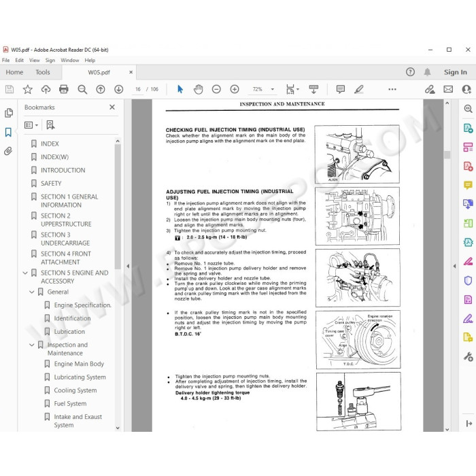This screenshot has width=476, height=476.
Task: Collapse Inspection and Maintenance group
Action: (31, 345)
